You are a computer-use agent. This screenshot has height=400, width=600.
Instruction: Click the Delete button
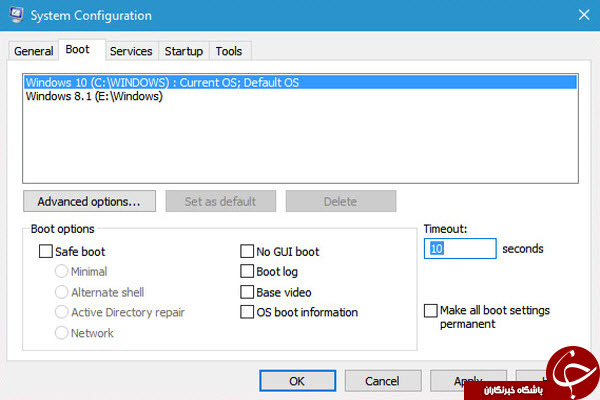point(341,201)
